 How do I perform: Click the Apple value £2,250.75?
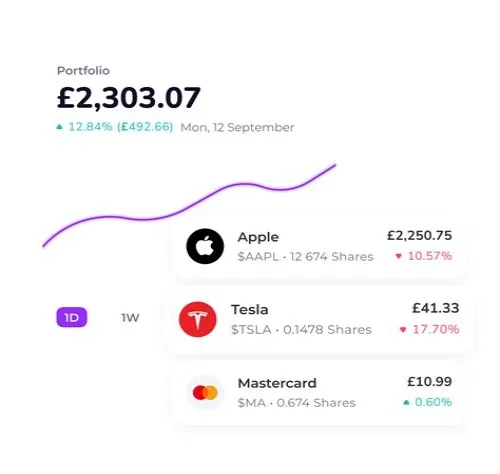coord(419,236)
